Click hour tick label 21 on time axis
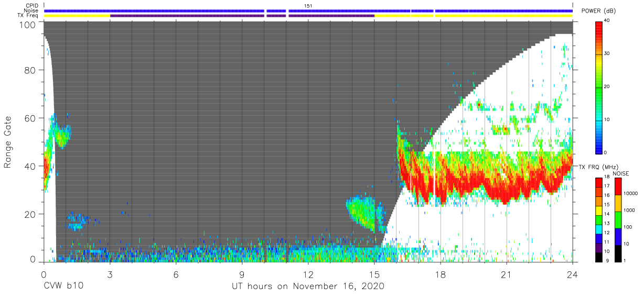 [507, 274]
